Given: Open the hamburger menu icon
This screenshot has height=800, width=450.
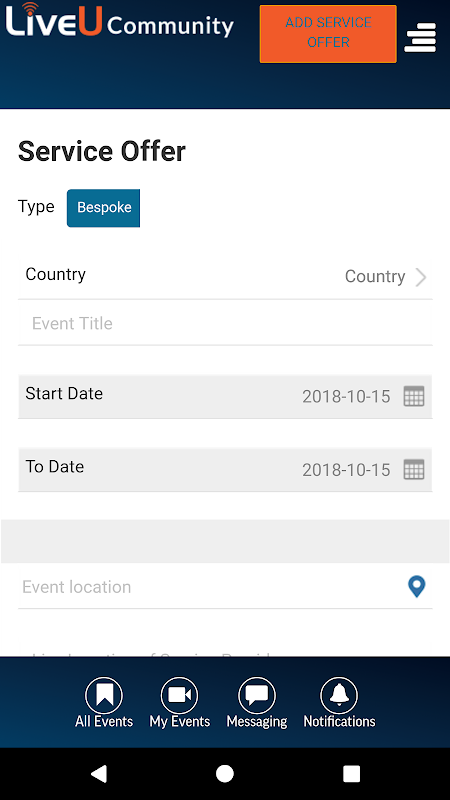Looking at the screenshot, I should click(x=420, y=37).
